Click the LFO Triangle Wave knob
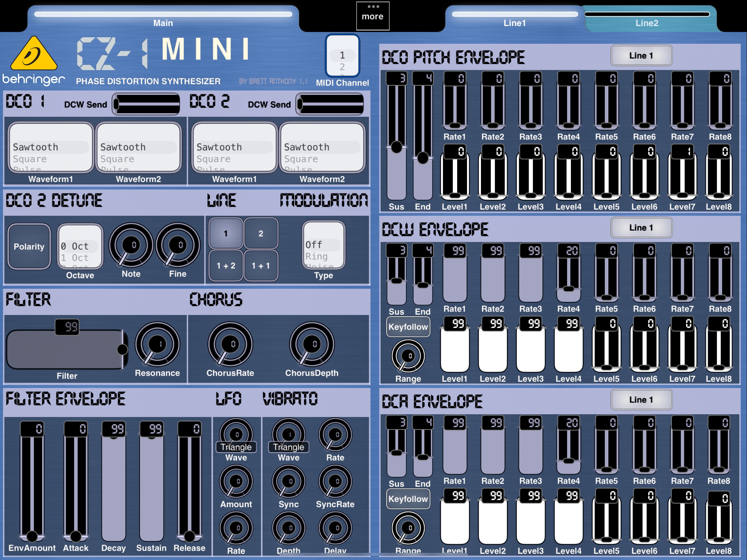The width and height of the screenshot is (747, 560). [236, 435]
